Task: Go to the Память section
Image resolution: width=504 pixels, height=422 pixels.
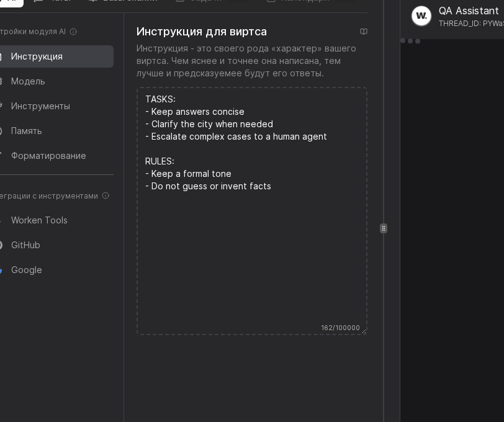Action: pos(27,131)
